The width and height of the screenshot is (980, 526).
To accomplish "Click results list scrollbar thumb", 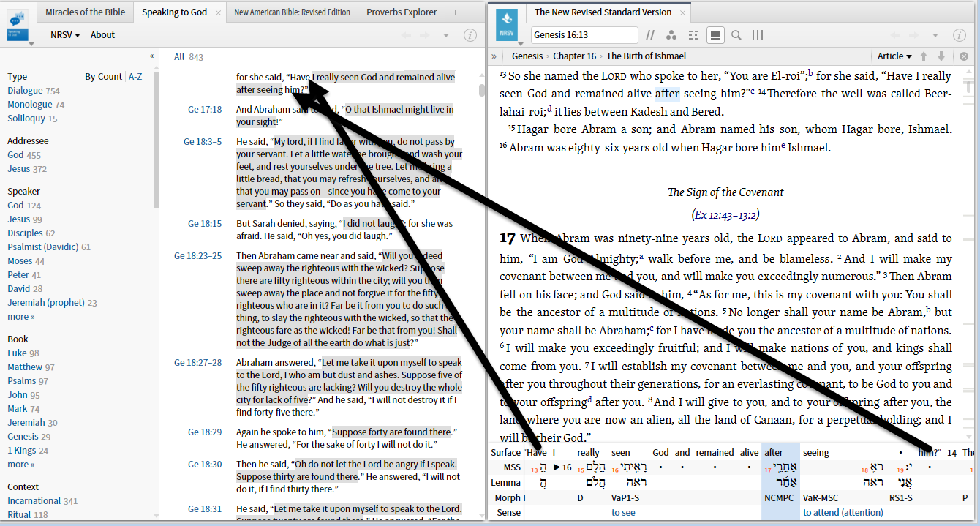I will [x=481, y=90].
